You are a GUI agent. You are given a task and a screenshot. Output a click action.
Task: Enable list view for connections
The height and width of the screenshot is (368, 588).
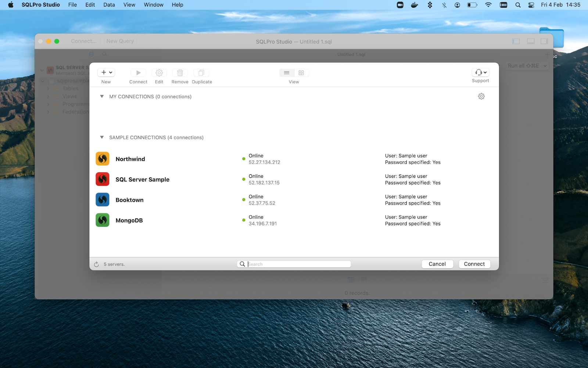[287, 72]
